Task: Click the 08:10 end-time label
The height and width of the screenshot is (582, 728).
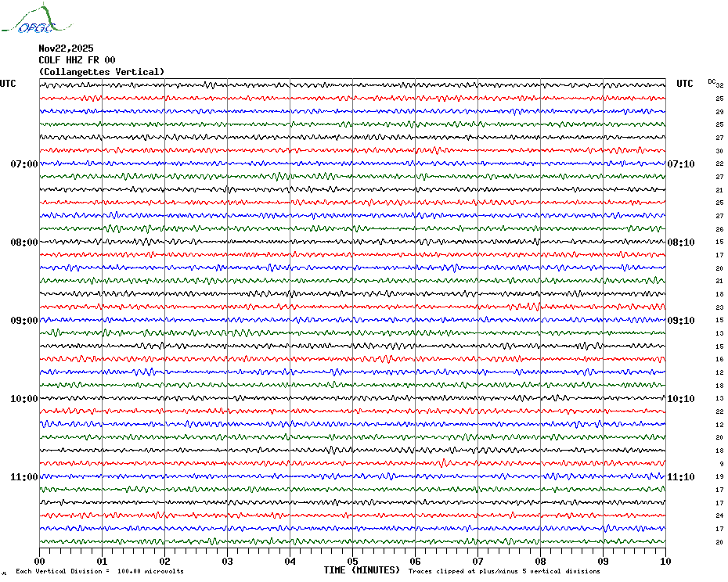Action: point(681,242)
